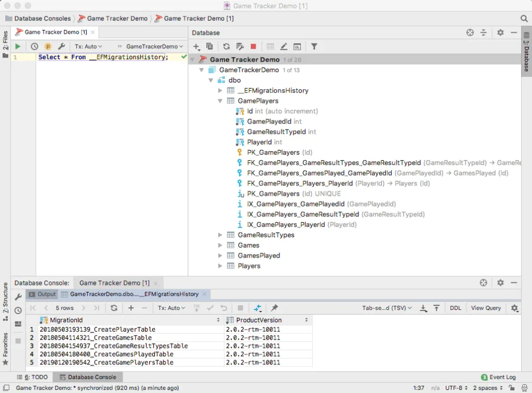Image resolution: width=532 pixels, height=393 pixels.
Task: Open the query console icon in Database toolbar
Action: point(297,46)
